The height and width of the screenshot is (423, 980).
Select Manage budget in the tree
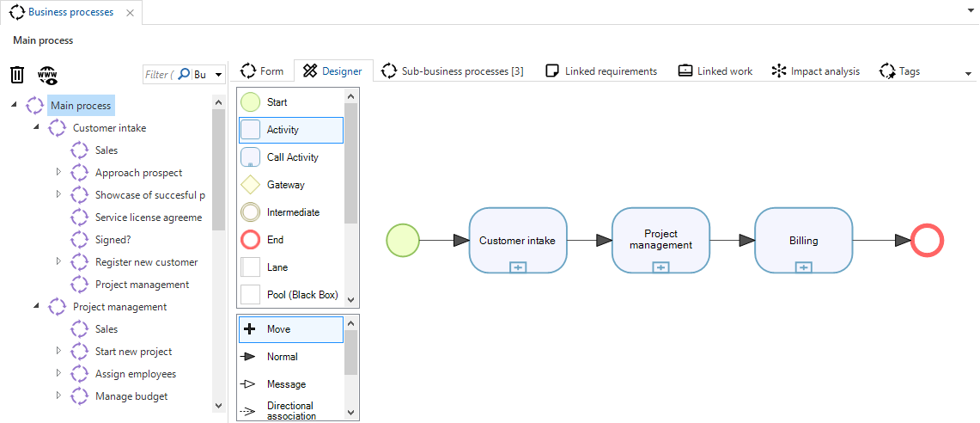[131, 396]
